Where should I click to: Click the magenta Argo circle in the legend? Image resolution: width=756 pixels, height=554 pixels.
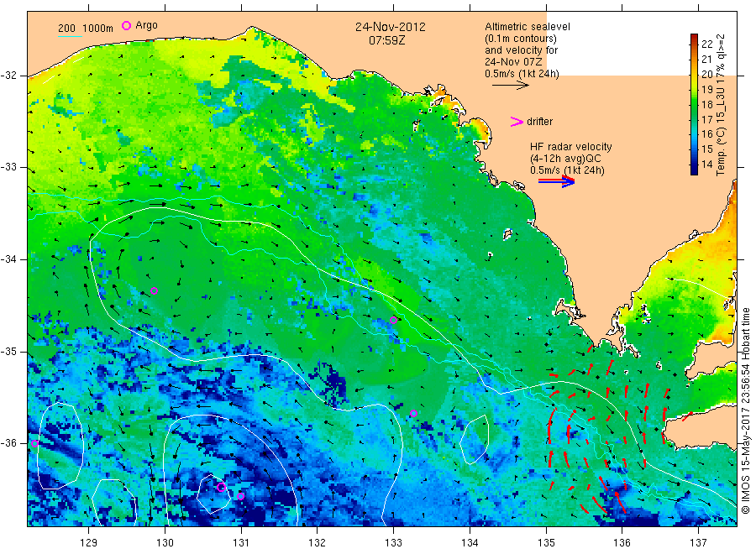[126, 25]
